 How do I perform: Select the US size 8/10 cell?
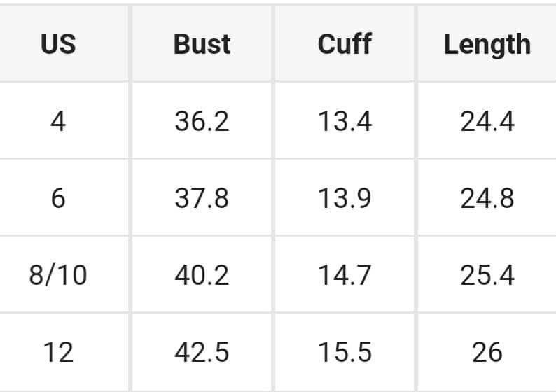(x=58, y=275)
